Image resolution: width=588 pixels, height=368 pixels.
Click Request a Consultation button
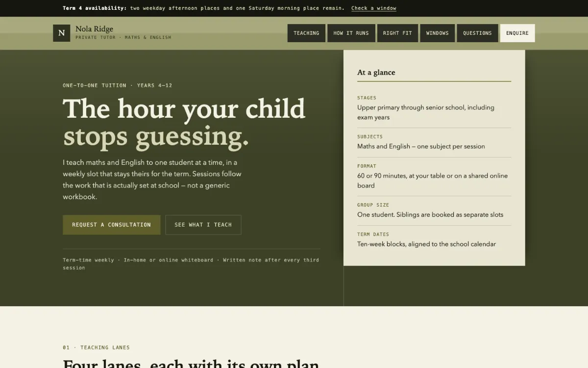point(111,225)
